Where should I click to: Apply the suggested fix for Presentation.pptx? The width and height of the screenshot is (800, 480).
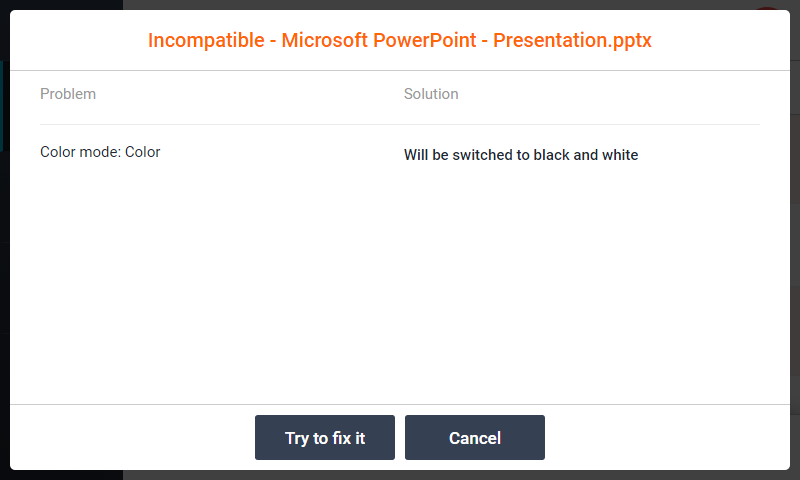(325, 438)
